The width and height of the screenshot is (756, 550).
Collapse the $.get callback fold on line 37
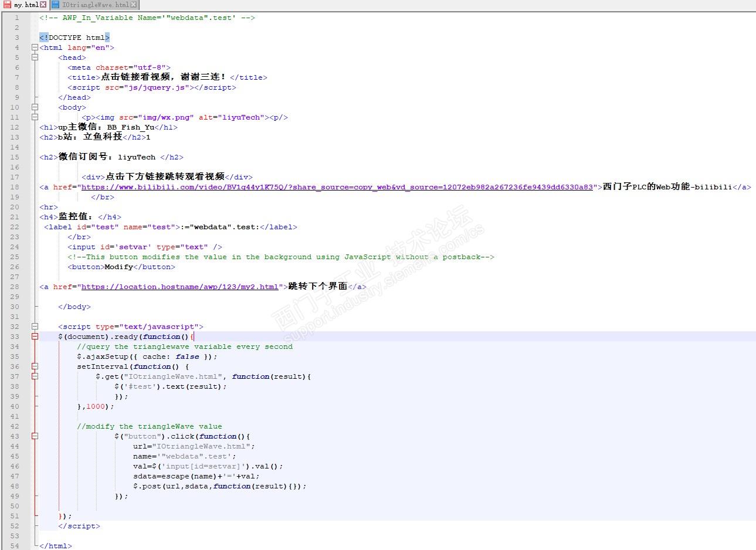(35, 376)
